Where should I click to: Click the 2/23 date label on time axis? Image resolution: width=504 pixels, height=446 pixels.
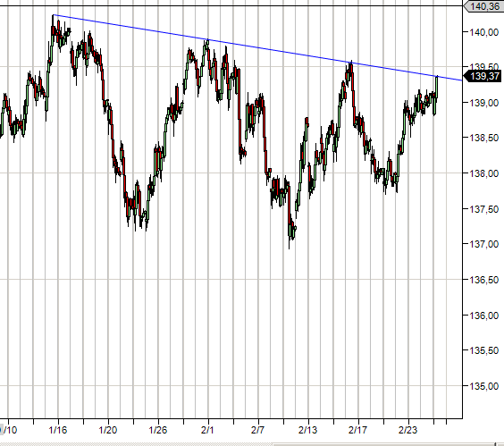click(407, 430)
